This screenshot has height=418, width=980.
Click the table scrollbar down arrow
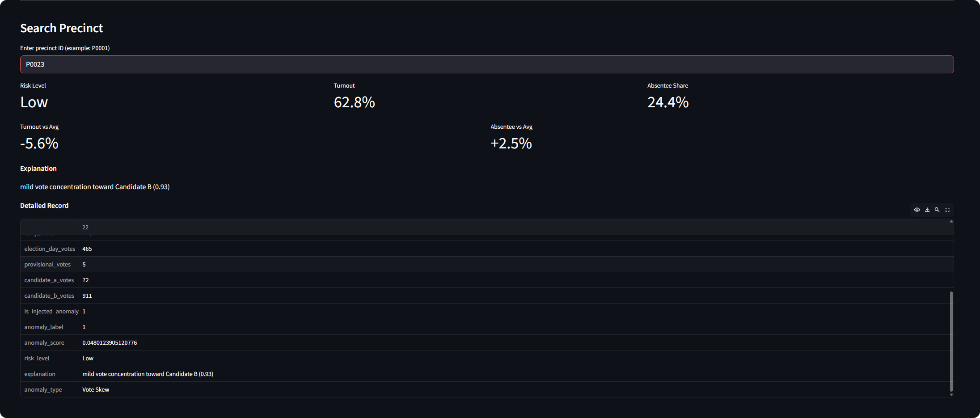[x=951, y=395]
